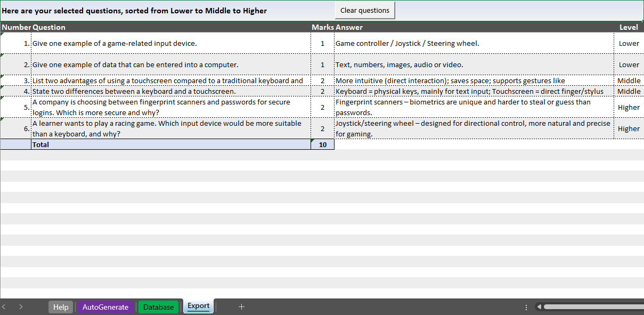Image resolution: width=644 pixels, height=315 pixels.
Task: Click the Marks column header cell
Action: pyautogui.click(x=322, y=27)
